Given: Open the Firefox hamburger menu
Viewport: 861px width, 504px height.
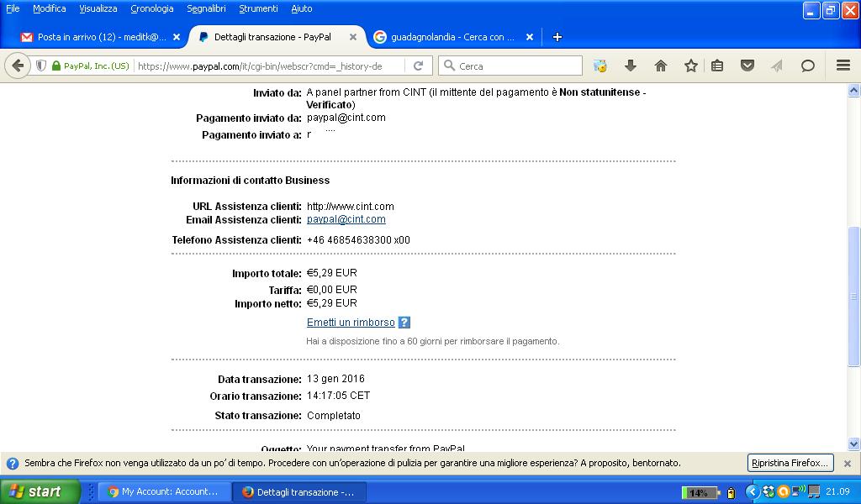Looking at the screenshot, I should click(843, 66).
